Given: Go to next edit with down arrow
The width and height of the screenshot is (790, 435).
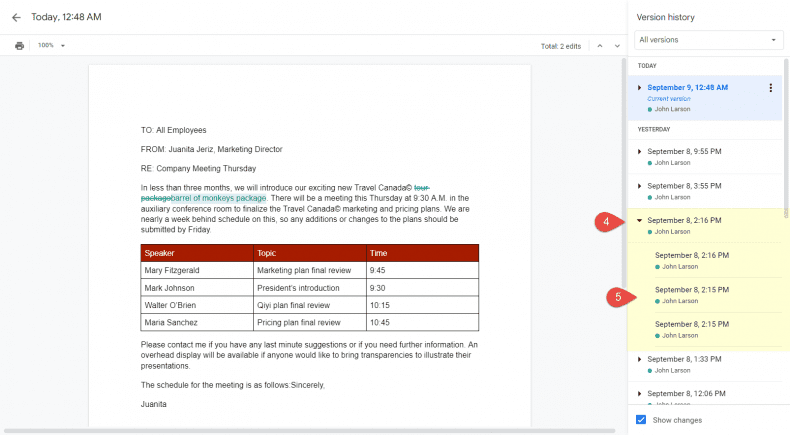Looking at the screenshot, I should click(x=615, y=45).
